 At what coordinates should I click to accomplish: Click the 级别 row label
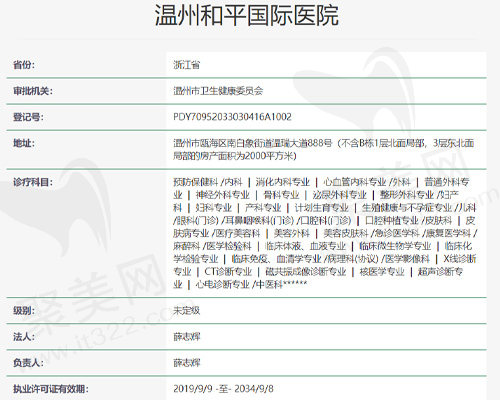[x=24, y=310]
